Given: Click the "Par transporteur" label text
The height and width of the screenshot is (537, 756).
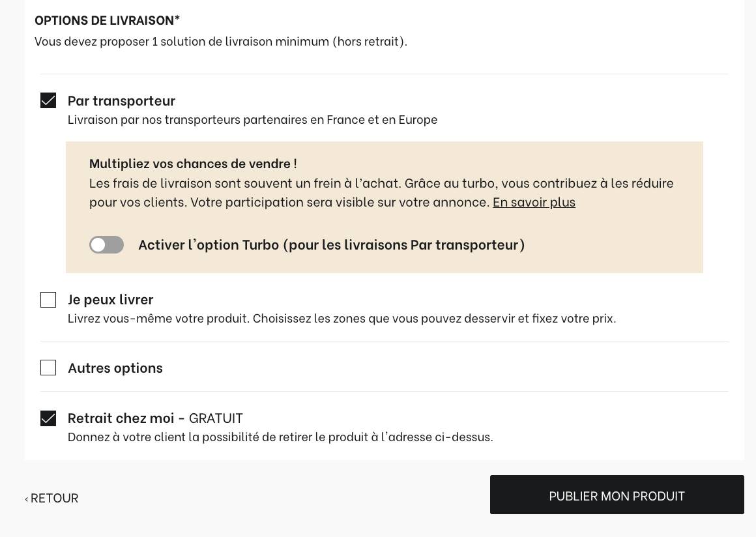Looking at the screenshot, I should click(x=121, y=100).
